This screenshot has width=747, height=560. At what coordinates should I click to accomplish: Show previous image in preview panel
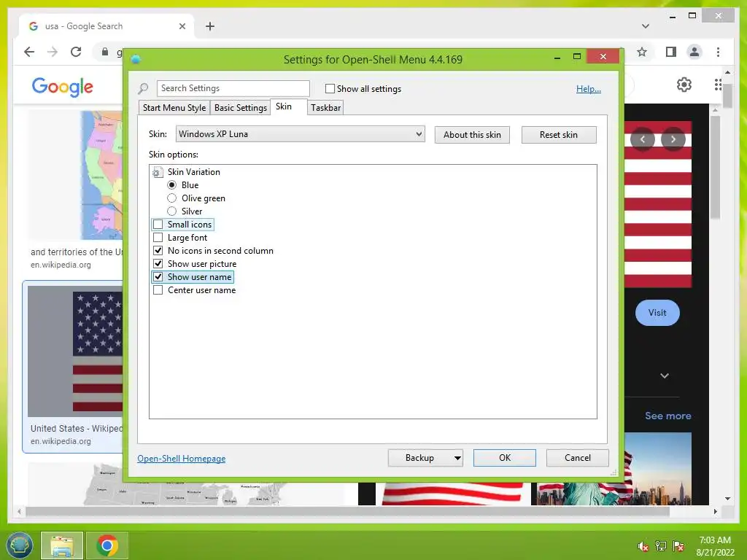tap(643, 139)
